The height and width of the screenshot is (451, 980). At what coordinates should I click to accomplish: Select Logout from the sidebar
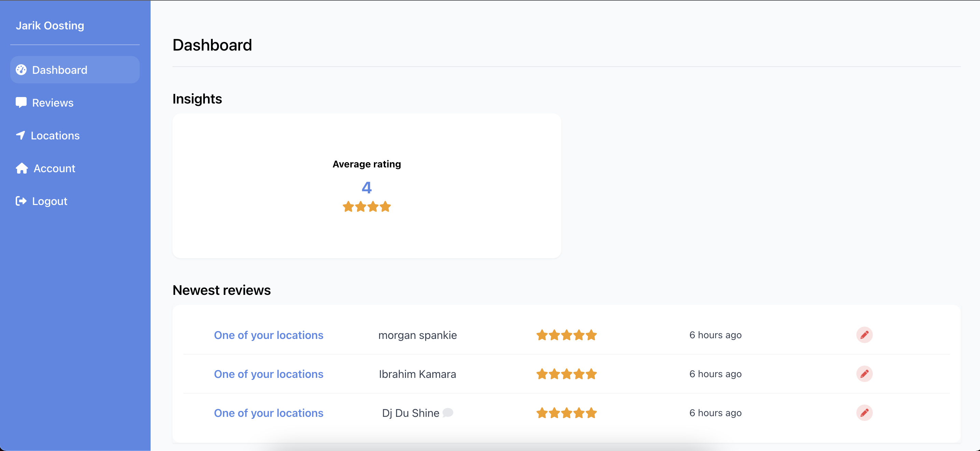point(49,201)
